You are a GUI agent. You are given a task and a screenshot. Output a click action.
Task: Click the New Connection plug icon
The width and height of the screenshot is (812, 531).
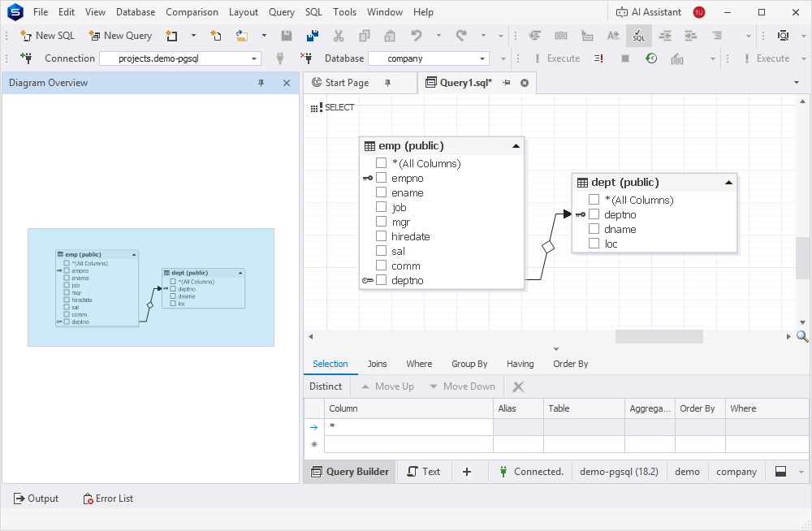tap(26, 58)
